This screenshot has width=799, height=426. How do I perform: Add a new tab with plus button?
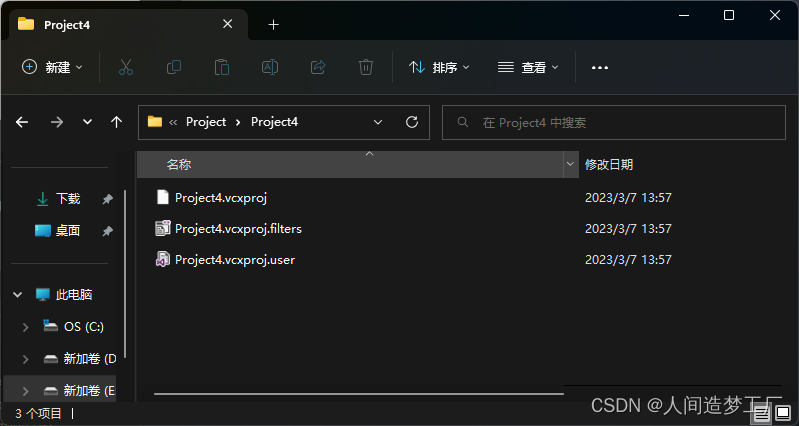coord(274,24)
